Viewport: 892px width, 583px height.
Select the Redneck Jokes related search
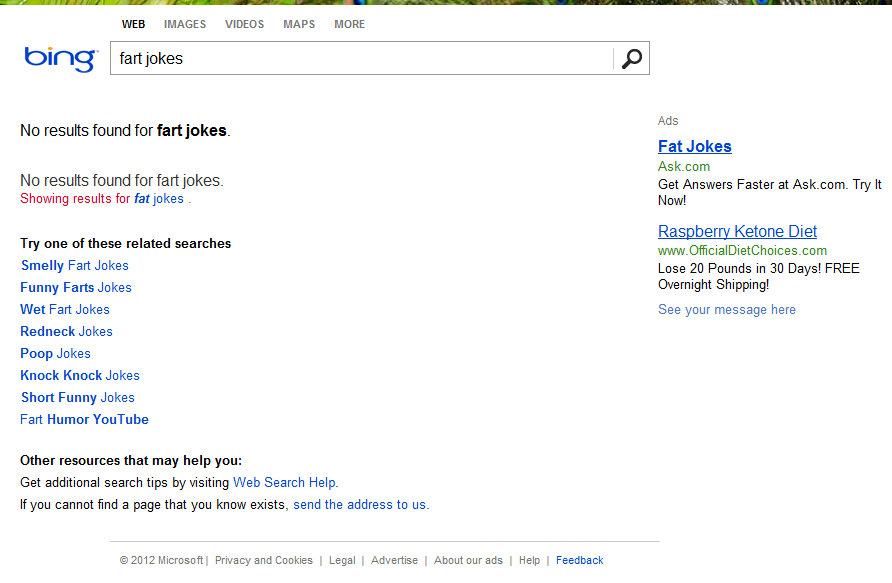click(66, 331)
